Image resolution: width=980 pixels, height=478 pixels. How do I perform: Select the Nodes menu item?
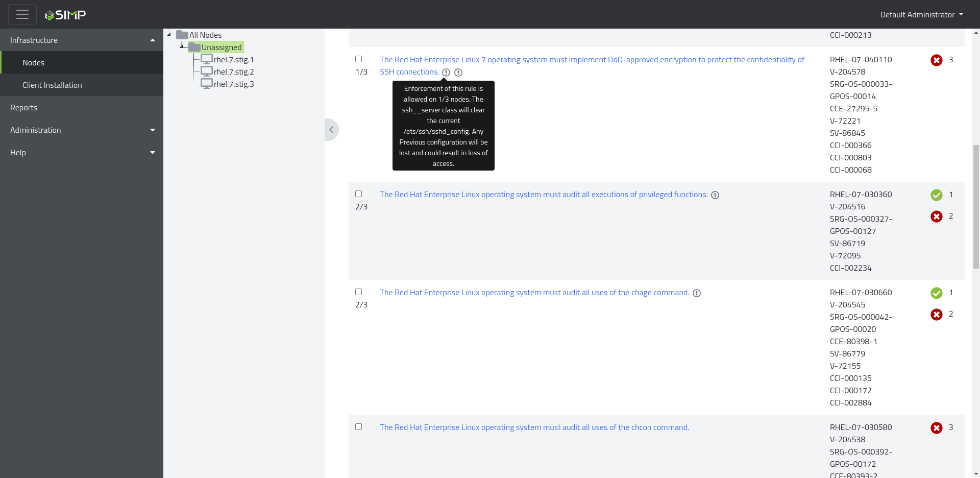pyautogui.click(x=82, y=62)
